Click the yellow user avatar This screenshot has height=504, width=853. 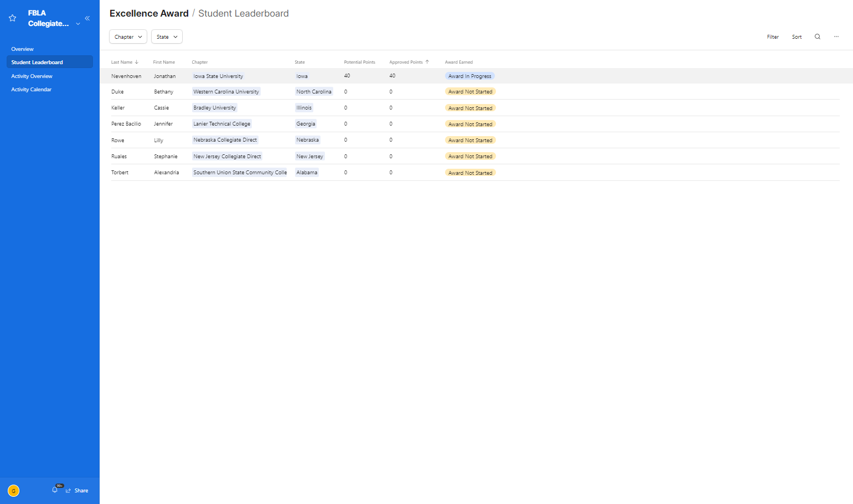point(14,491)
